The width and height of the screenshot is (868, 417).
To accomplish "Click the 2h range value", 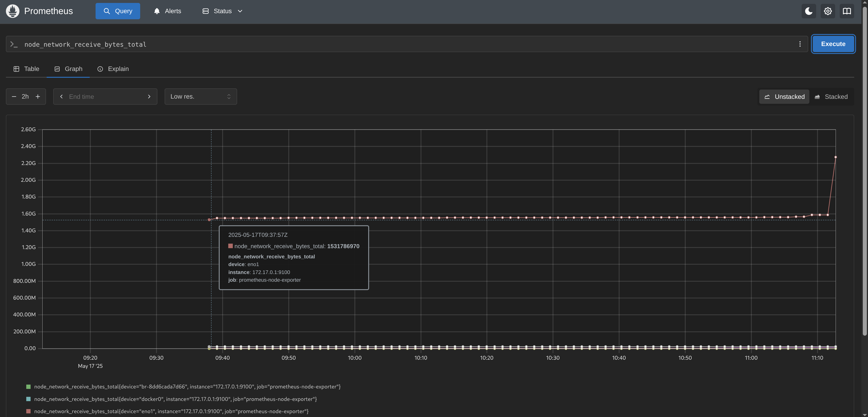I will [25, 97].
